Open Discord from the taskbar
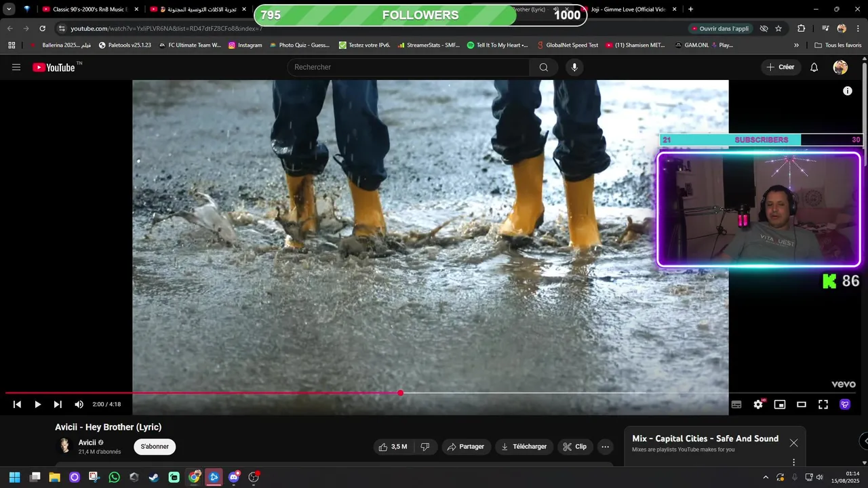Viewport: 868px width, 488px height. pyautogui.click(x=234, y=477)
